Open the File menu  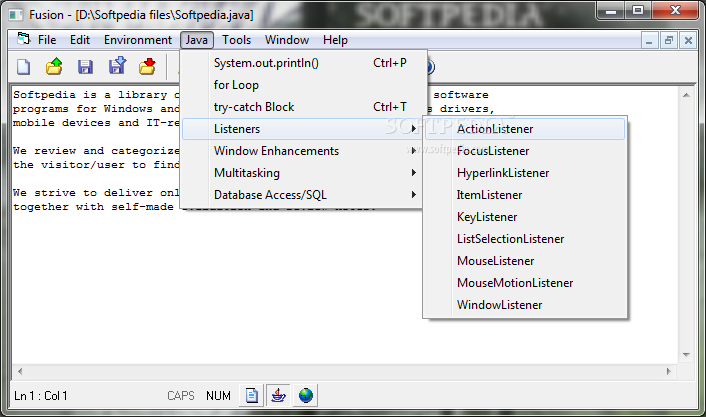47,40
